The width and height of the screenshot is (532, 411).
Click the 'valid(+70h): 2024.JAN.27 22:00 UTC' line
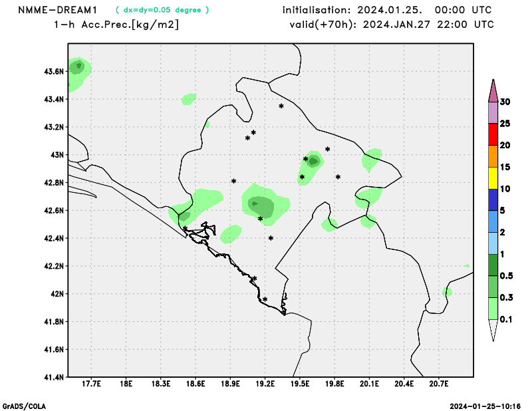392,25
